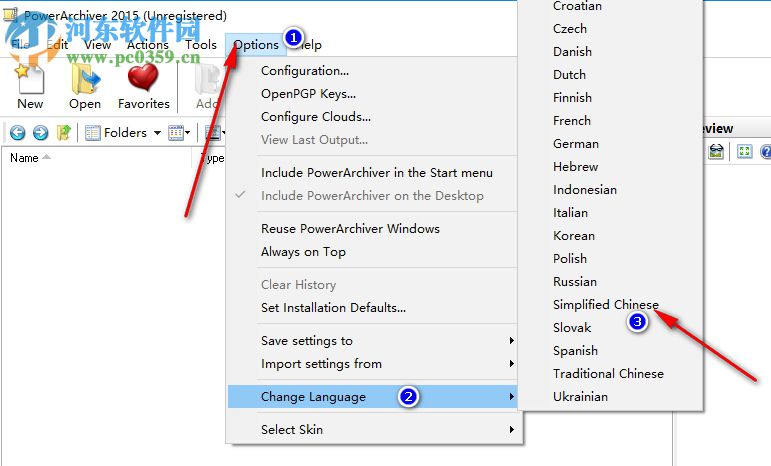Click the New archive toolbar icon
771x466 pixels.
pos(30,87)
